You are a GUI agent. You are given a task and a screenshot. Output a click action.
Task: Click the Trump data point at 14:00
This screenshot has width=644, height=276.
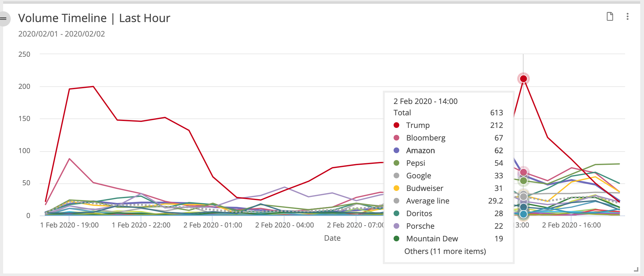click(x=524, y=79)
